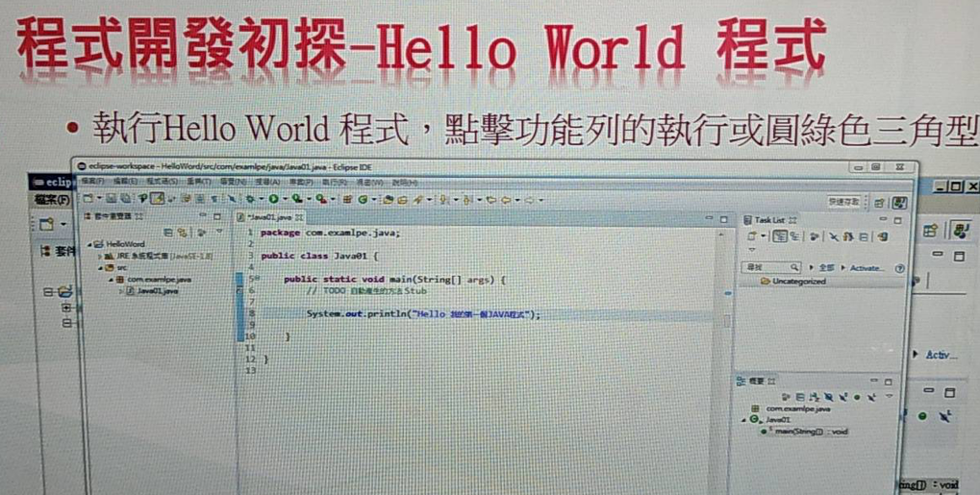Collapse the com.examlpe.java package node in explorer

coord(112,280)
